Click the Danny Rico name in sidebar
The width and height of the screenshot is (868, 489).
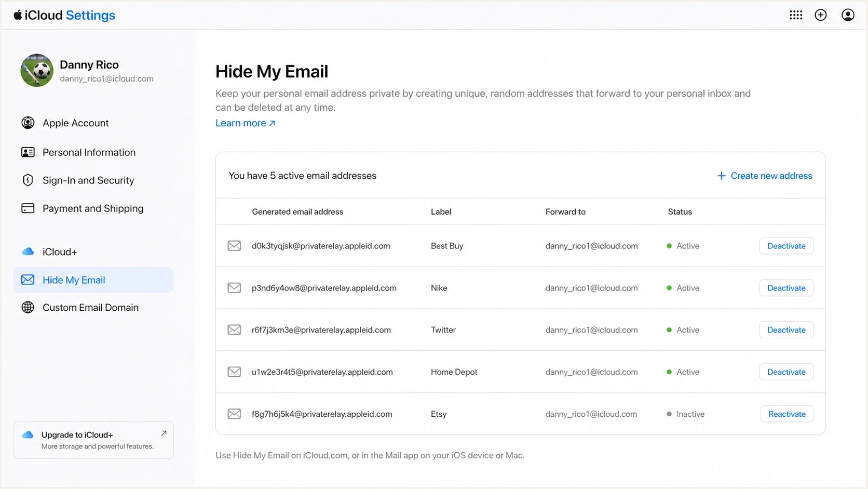[x=89, y=64]
